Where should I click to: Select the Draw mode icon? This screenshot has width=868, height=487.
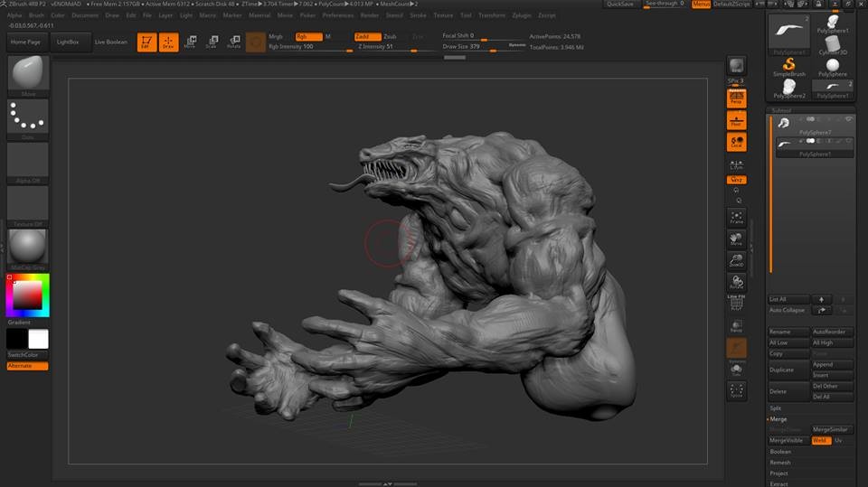168,42
